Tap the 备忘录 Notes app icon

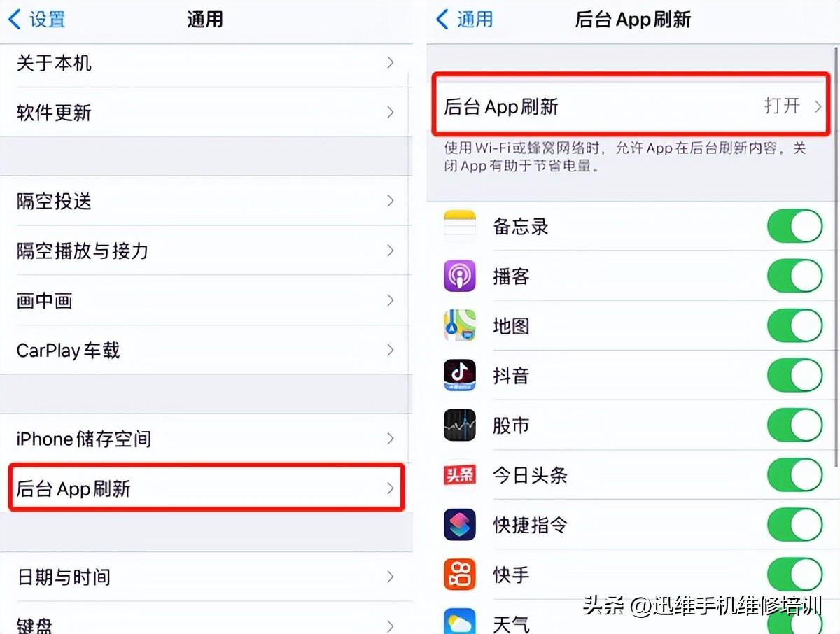point(460,227)
